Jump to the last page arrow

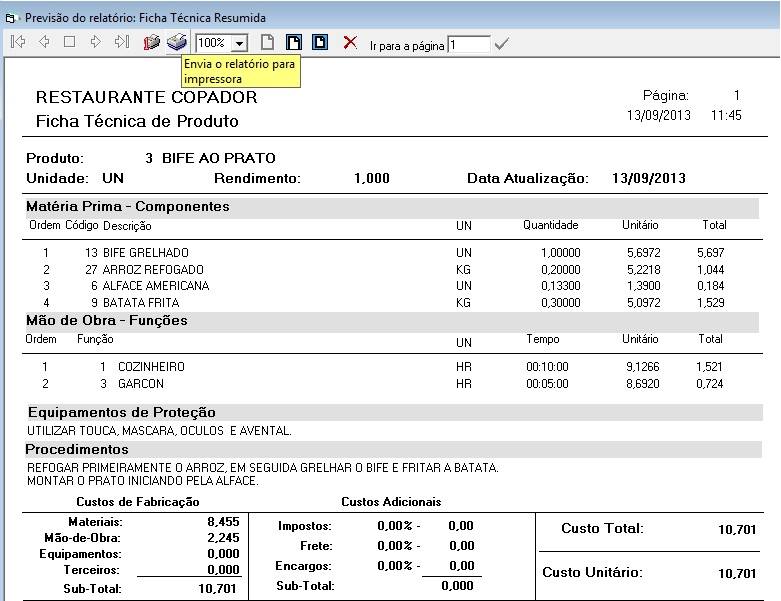[122, 42]
